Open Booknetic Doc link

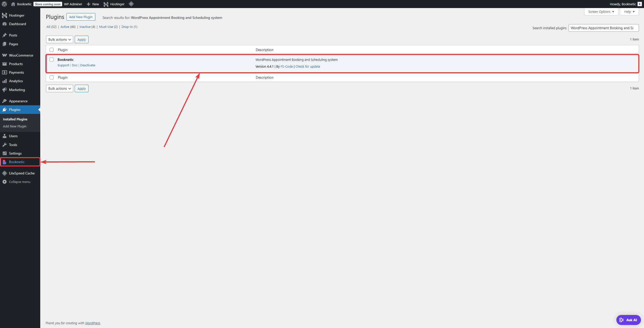(74, 65)
